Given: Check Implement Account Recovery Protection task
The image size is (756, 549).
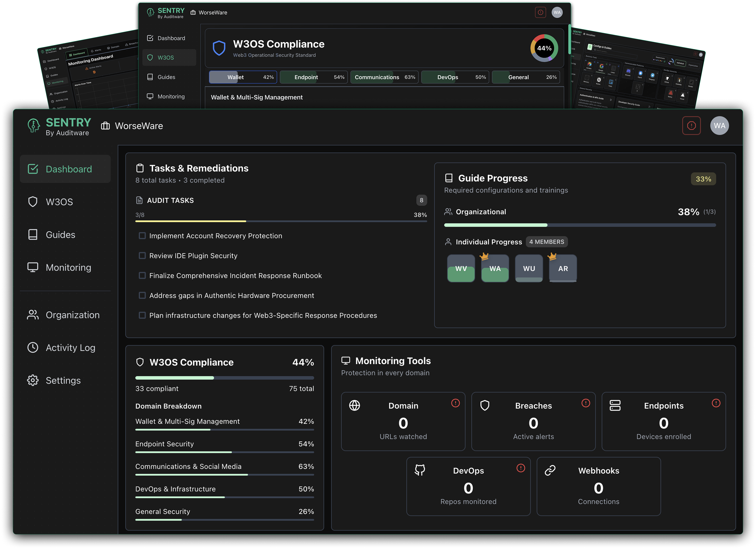Looking at the screenshot, I should [142, 235].
